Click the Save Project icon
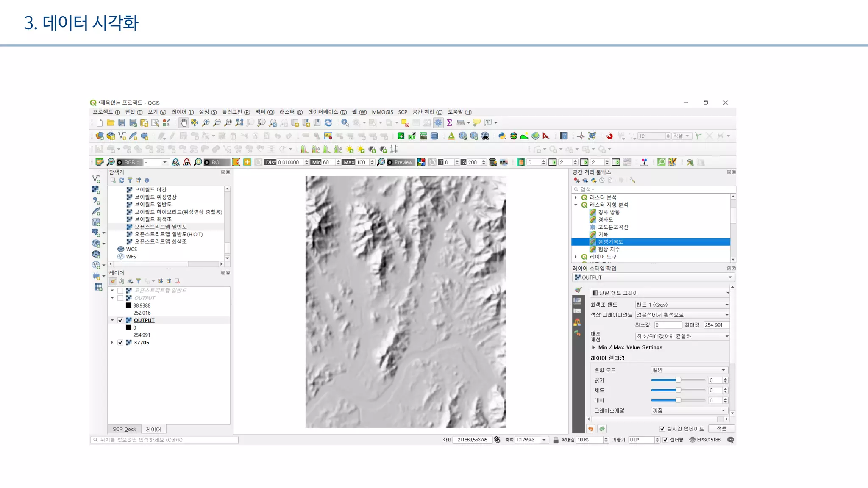This screenshot has height=488, width=868. 122,123
